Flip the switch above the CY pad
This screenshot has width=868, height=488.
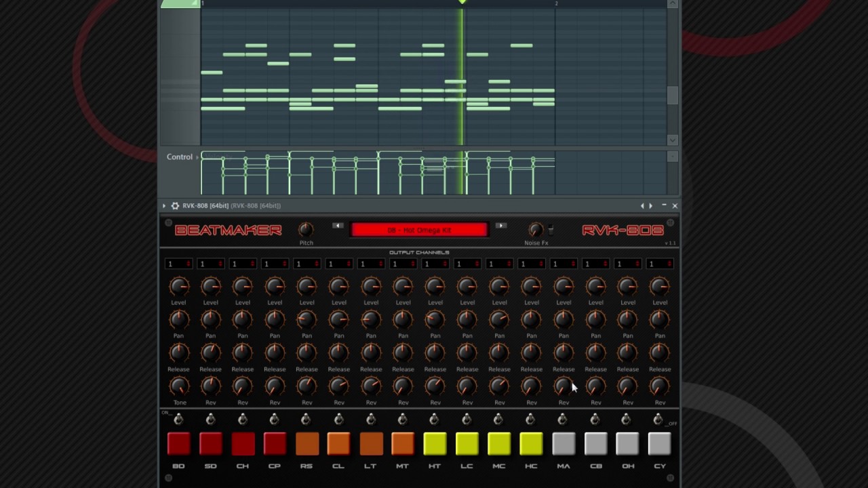click(658, 420)
